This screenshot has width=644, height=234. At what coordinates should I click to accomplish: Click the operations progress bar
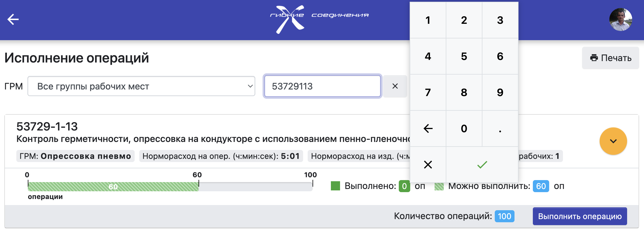click(x=170, y=187)
